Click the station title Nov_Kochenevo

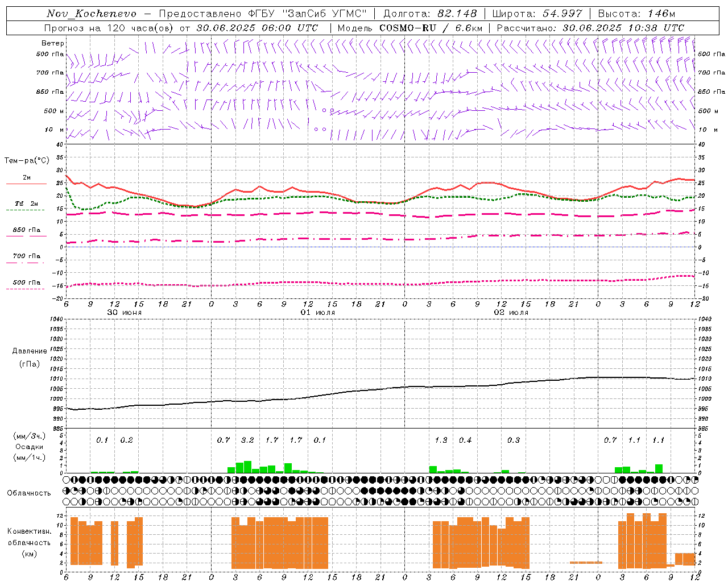click(92, 14)
